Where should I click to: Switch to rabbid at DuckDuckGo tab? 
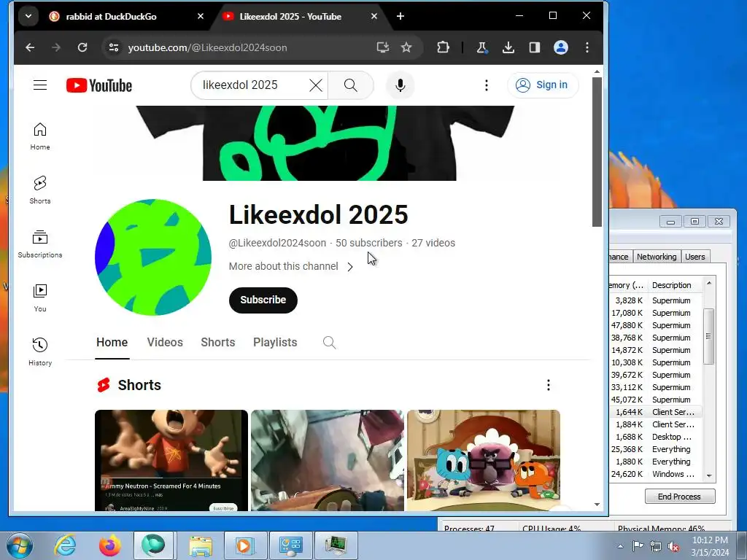(x=111, y=16)
